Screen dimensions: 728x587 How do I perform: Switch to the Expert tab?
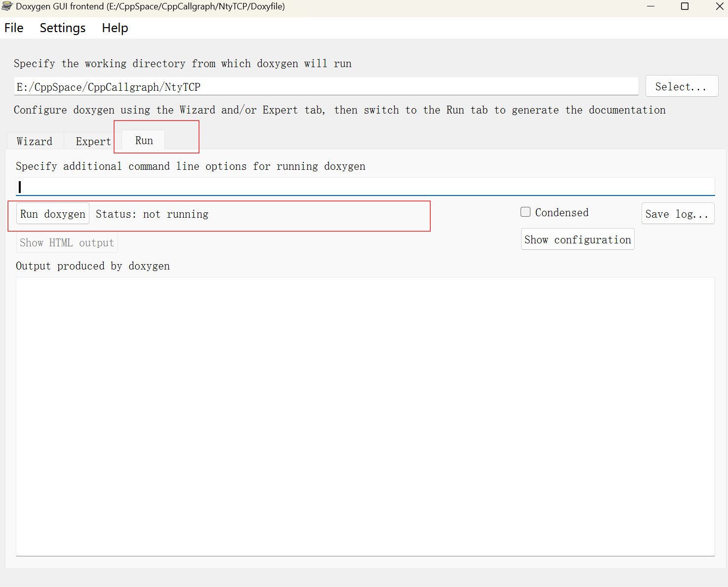[x=93, y=141]
